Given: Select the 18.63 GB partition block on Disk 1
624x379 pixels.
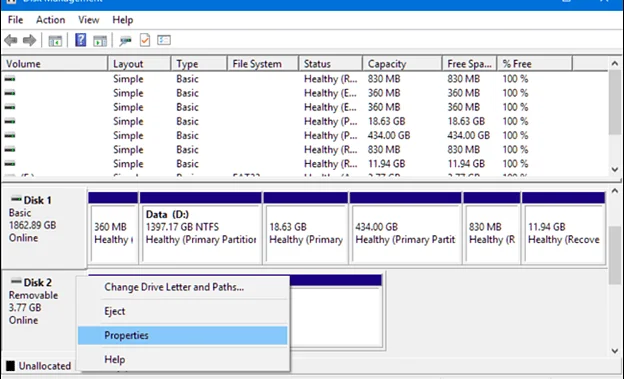Looking at the screenshot, I should 306,228.
